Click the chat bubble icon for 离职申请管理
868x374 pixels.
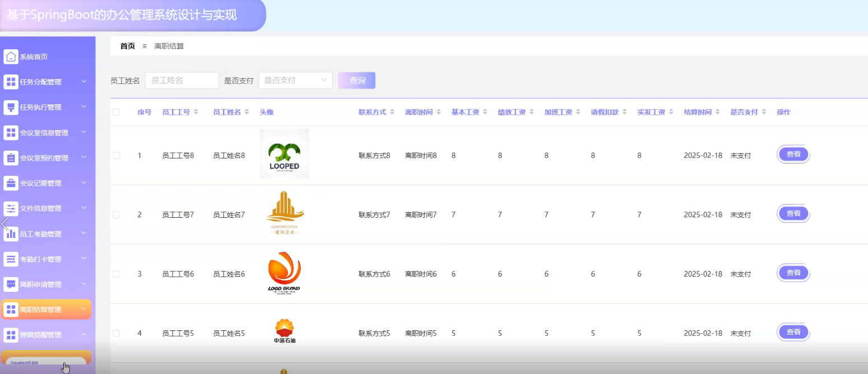pyautogui.click(x=11, y=284)
